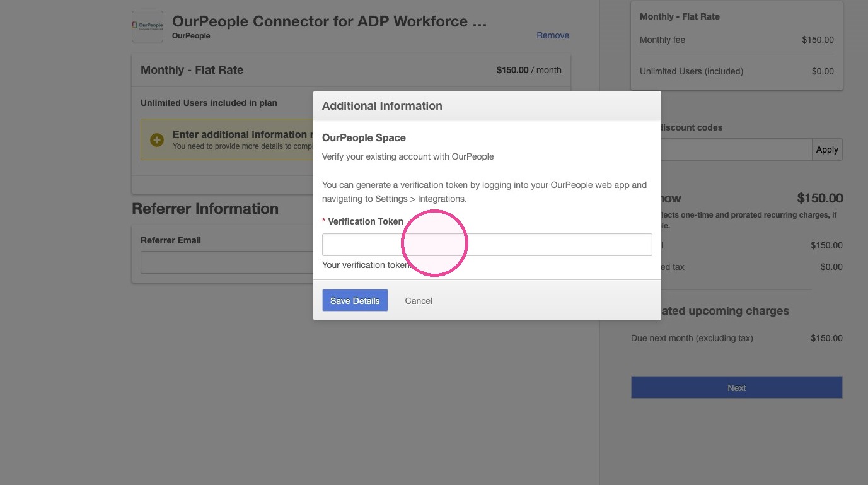The height and width of the screenshot is (485, 868).
Task: Cancel the Additional Information dialog
Action: [x=419, y=301]
